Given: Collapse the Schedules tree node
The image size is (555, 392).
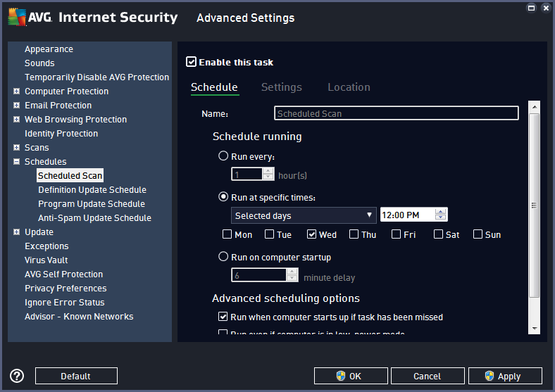Looking at the screenshot, I should coord(16,162).
